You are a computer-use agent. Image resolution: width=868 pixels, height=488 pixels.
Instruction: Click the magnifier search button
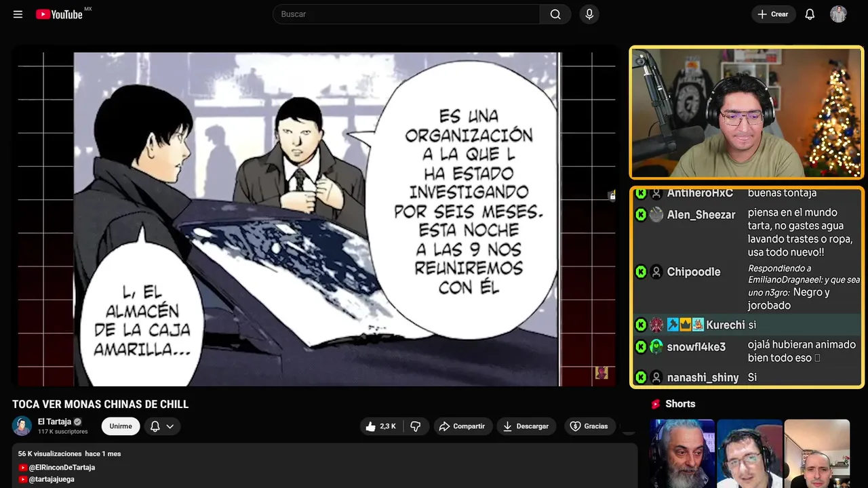pyautogui.click(x=555, y=14)
